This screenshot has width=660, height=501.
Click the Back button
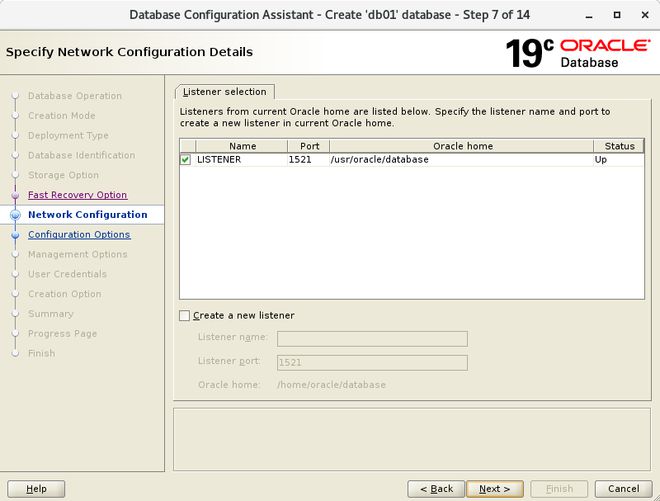click(x=436, y=489)
